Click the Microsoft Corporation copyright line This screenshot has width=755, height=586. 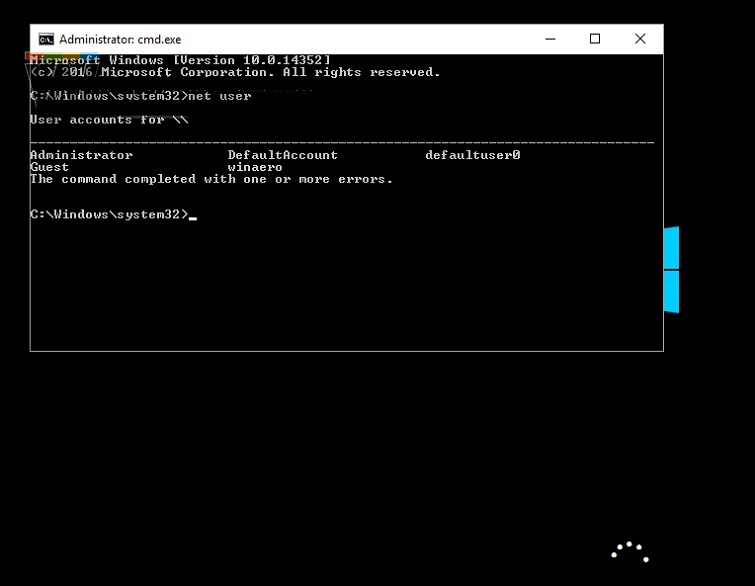click(x=234, y=72)
